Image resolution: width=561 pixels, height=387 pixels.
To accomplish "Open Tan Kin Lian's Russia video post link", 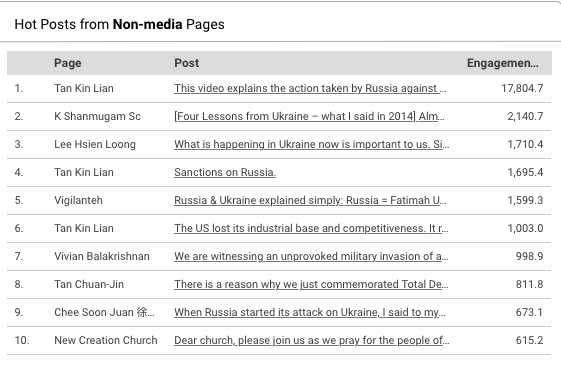I will click(310, 88).
